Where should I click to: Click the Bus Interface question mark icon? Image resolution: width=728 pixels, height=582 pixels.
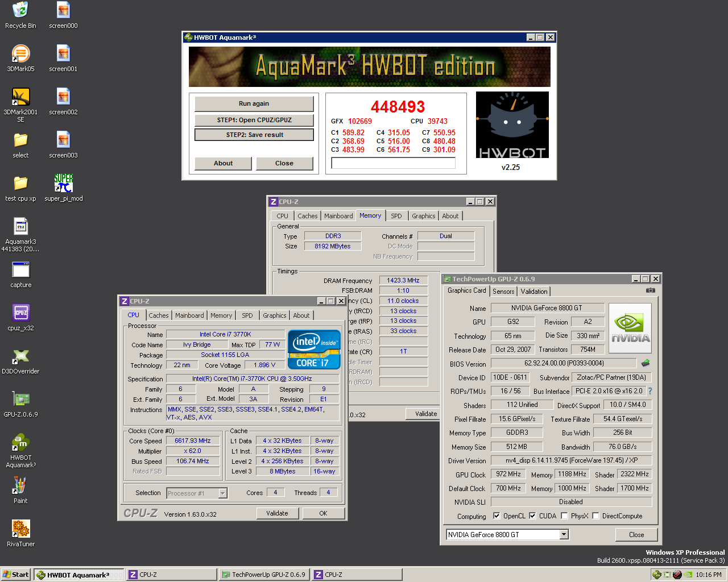(x=650, y=391)
